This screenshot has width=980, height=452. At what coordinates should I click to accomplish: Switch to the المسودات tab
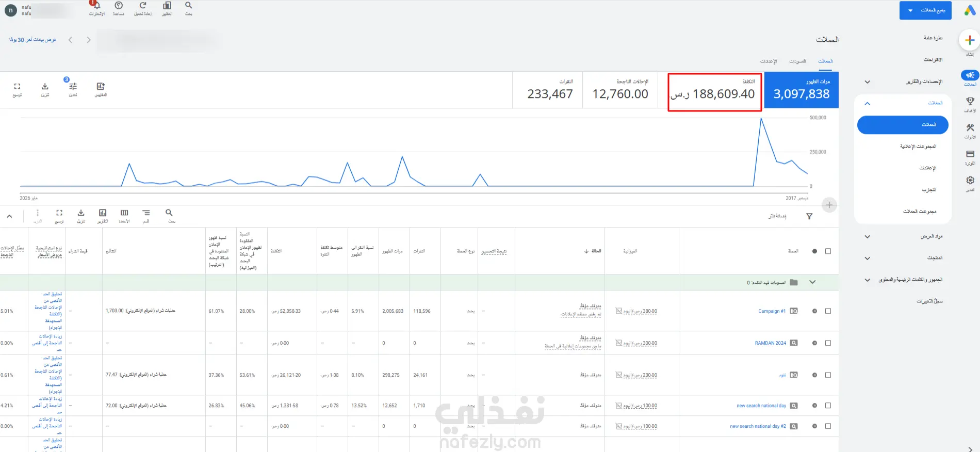tap(797, 61)
